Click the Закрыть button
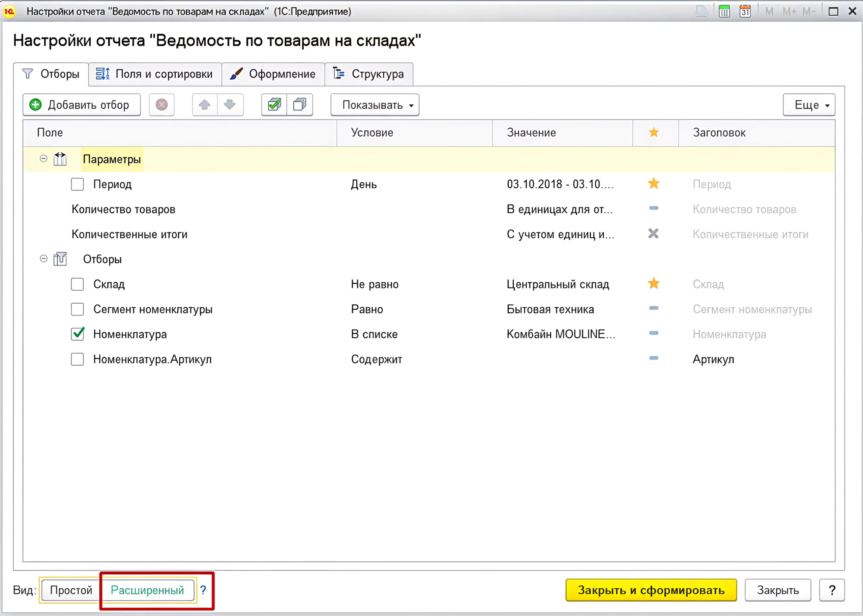This screenshot has height=616, width=863. (778, 590)
